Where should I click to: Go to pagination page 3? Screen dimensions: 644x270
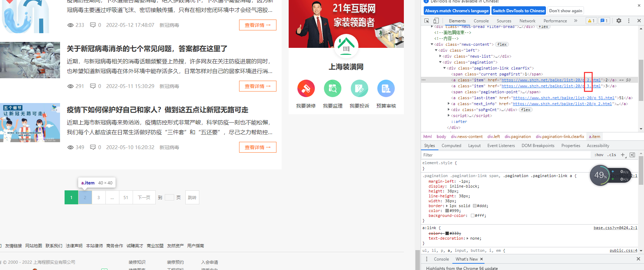98,197
